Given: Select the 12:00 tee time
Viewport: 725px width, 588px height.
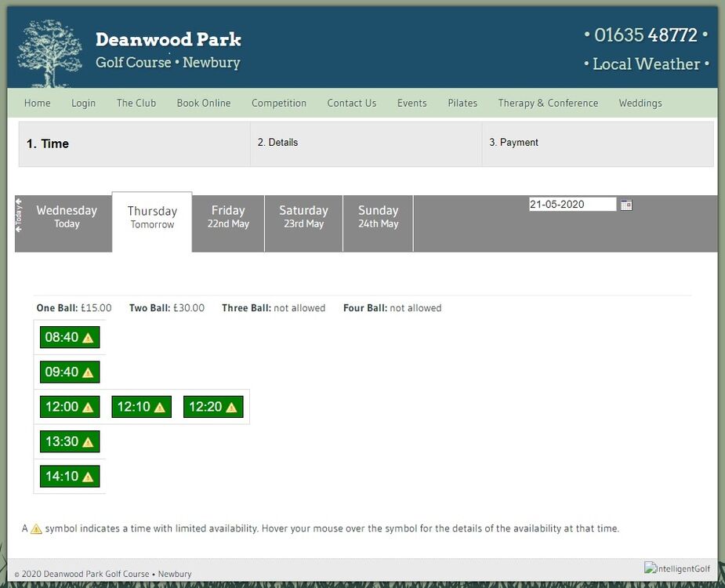Looking at the screenshot, I should 70,407.
